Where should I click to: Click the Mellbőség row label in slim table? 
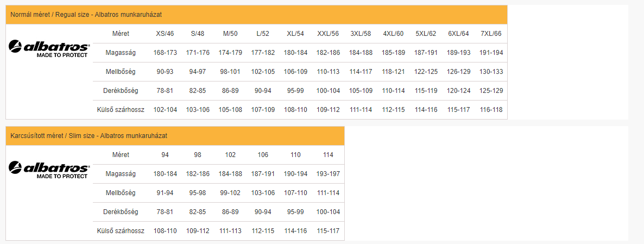click(121, 193)
